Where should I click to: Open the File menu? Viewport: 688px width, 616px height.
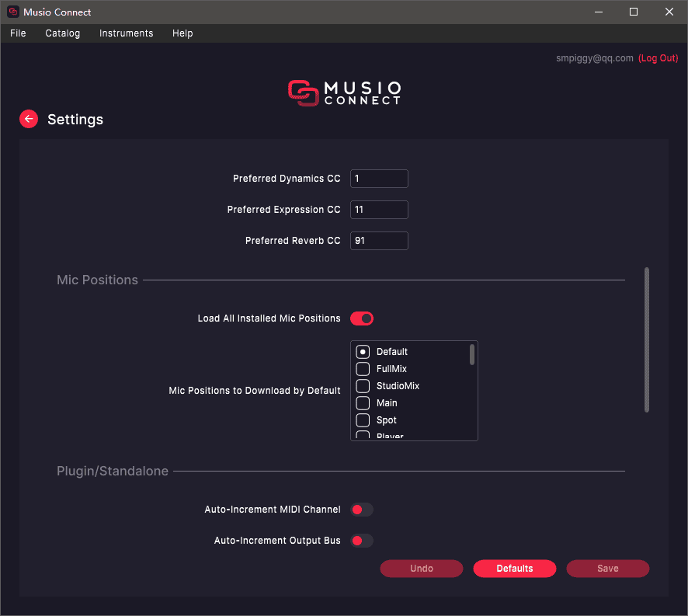click(x=18, y=33)
